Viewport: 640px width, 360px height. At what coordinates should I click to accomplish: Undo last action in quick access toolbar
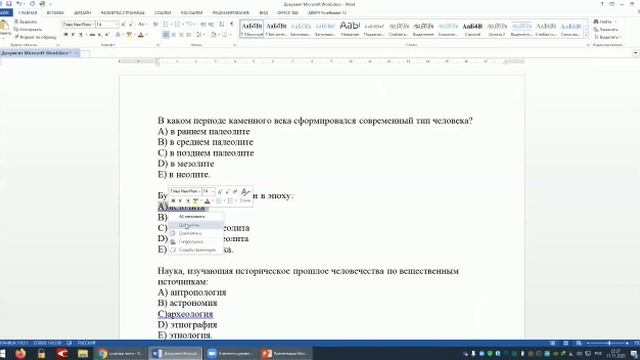pos(19,4)
